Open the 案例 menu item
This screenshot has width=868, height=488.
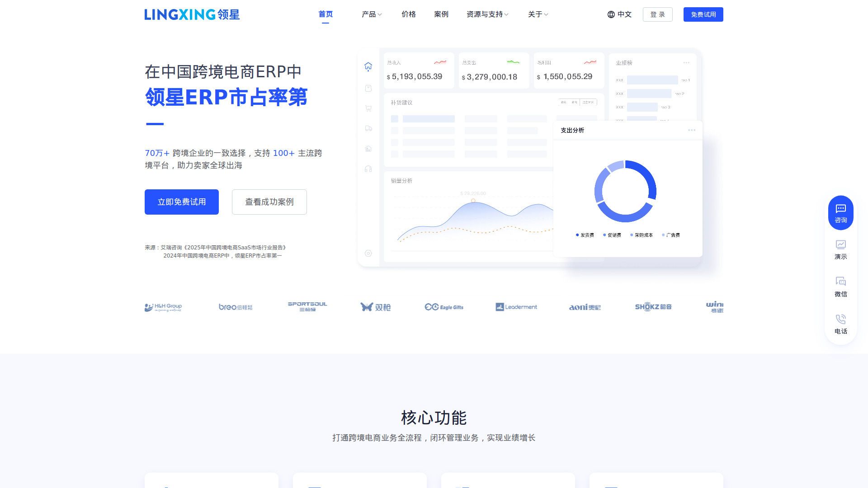point(441,14)
